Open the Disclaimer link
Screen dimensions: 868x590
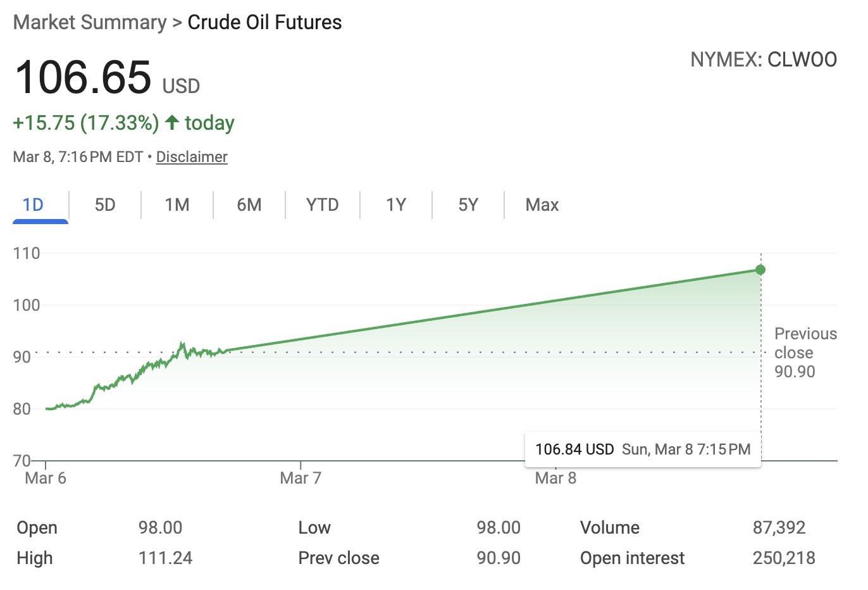click(x=192, y=157)
